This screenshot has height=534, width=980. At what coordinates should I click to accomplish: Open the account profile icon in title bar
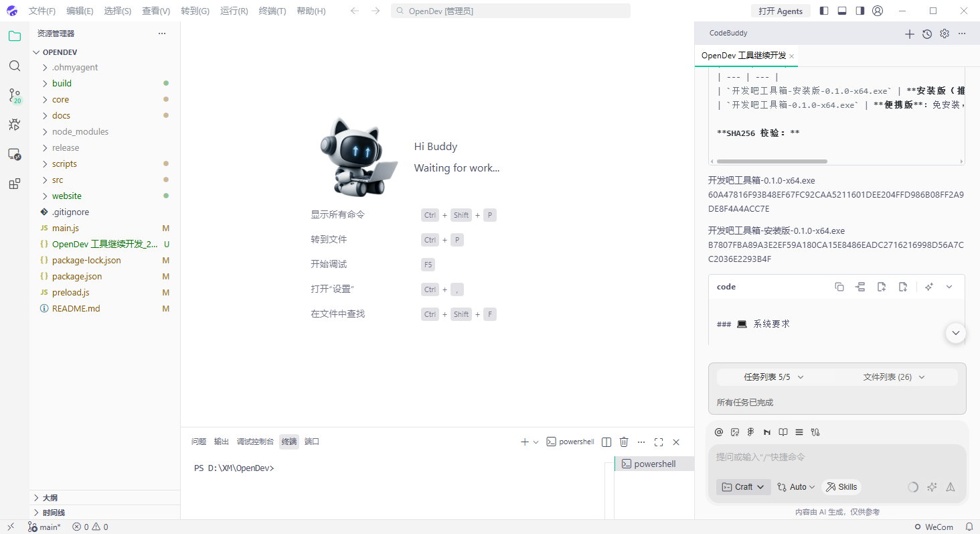pos(878,11)
